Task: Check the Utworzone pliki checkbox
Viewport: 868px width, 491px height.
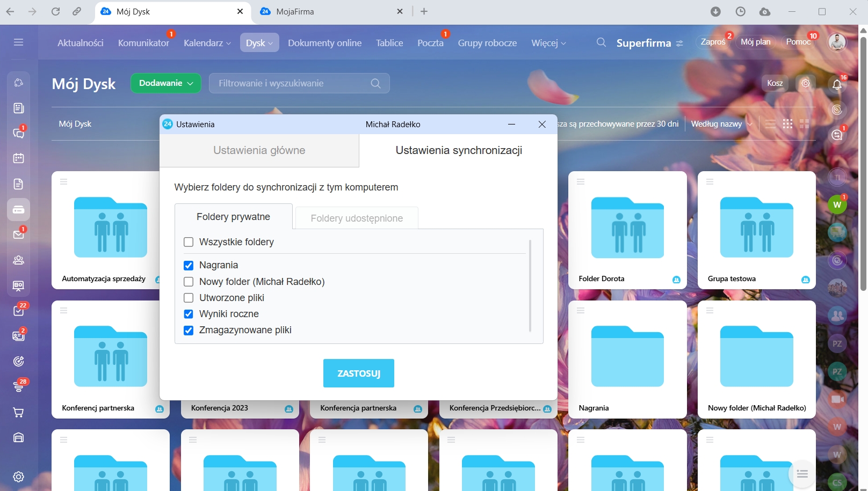Action: point(189,298)
